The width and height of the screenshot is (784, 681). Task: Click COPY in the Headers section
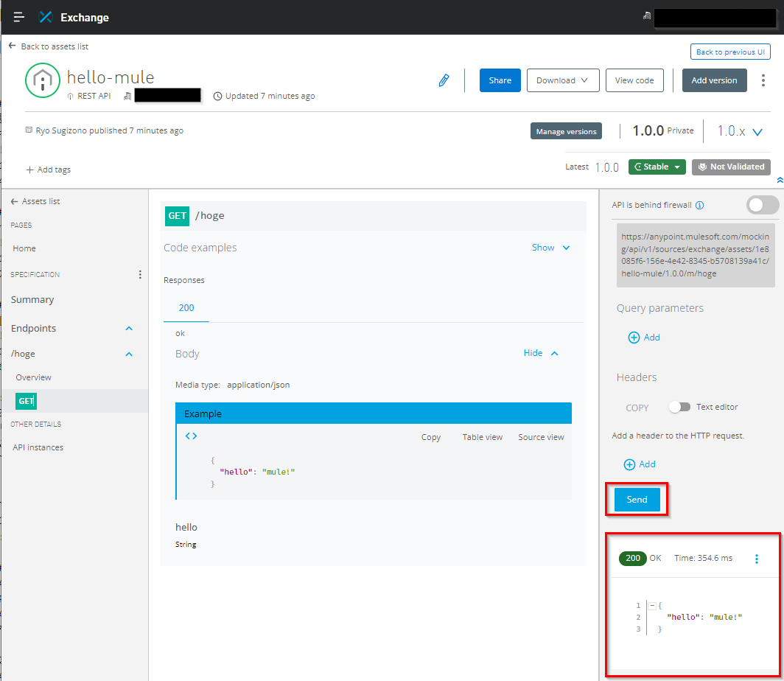(637, 407)
